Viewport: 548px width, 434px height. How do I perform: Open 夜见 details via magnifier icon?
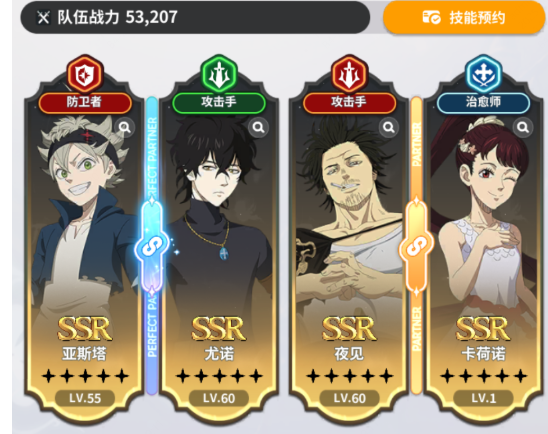[389, 127]
